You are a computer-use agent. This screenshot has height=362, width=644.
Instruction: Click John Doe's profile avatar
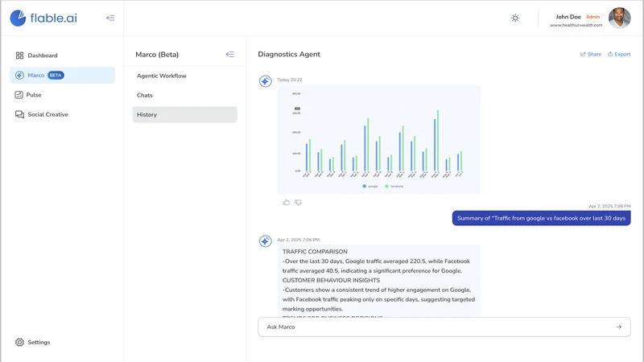click(619, 18)
